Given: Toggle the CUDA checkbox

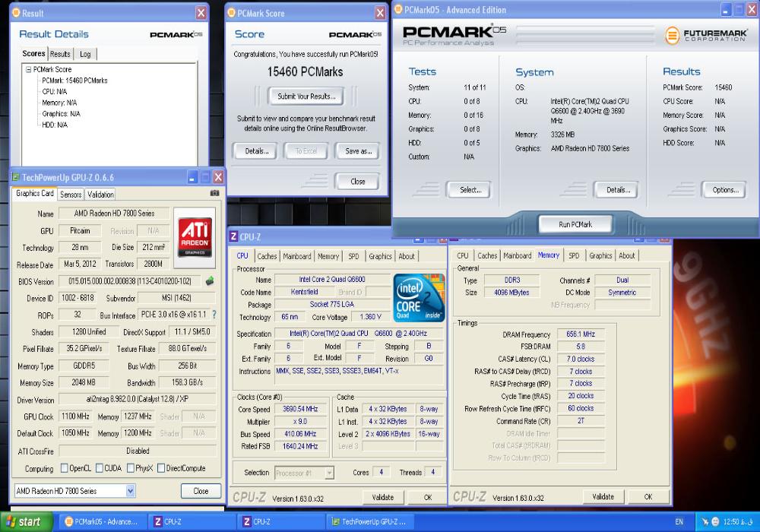Looking at the screenshot, I should click(x=100, y=468).
